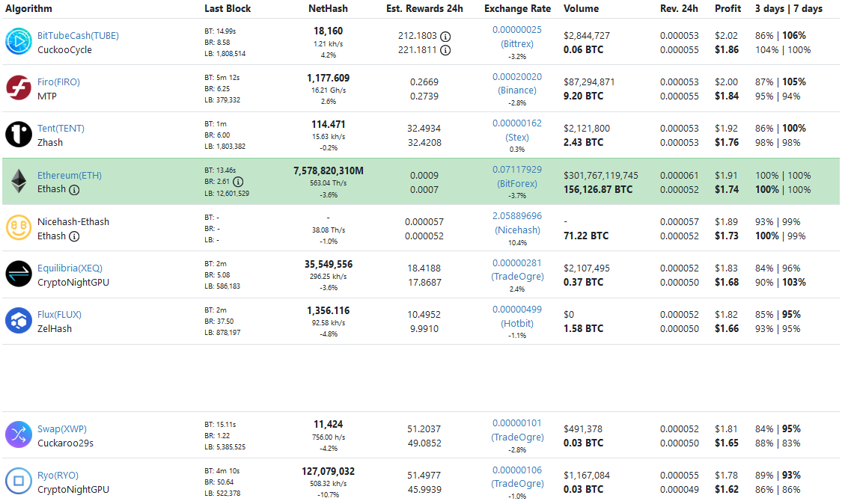The width and height of the screenshot is (842, 504).
Task: Open TradeOgre link in Ryo row
Action: pyautogui.click(x=517, y=484)
